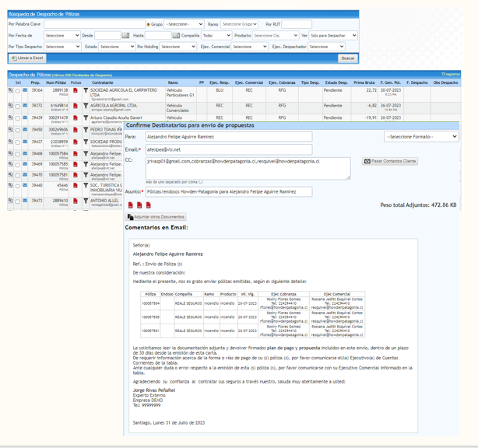The height and width of the screenshot is (448, 478).
Task: Open PDF for policy 2889138
Action: pos(76,91)
